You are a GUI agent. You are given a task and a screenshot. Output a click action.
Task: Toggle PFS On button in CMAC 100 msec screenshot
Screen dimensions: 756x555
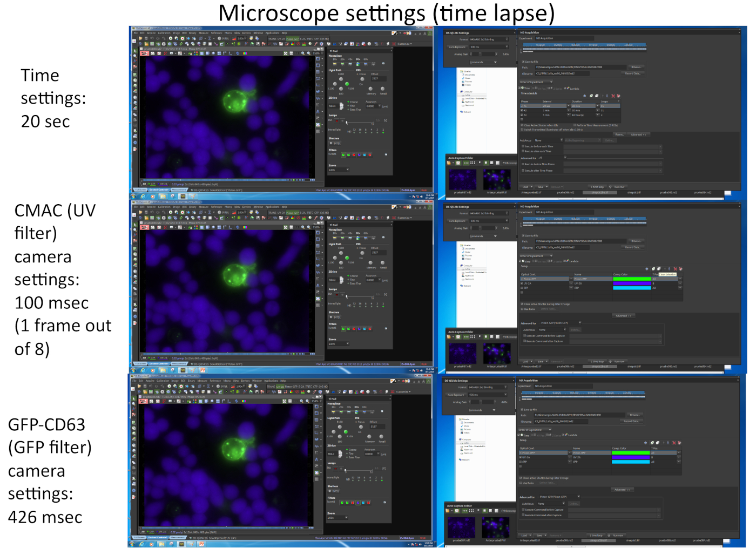point(362,253)
